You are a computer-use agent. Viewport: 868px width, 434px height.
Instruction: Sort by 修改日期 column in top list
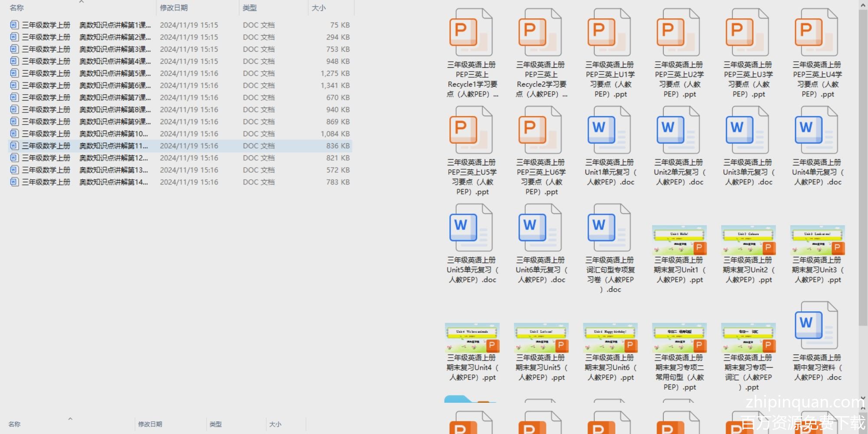[x=174, y=8]
